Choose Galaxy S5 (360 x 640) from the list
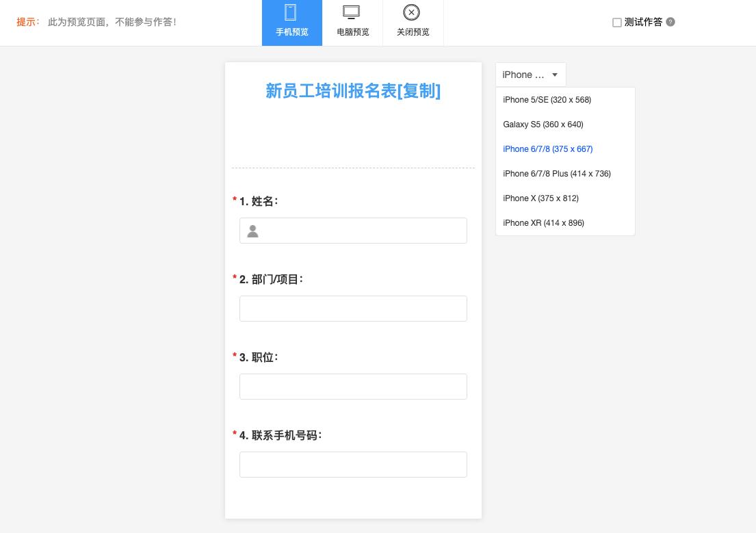This screenshot has height=533, width=756. (543, 125)
